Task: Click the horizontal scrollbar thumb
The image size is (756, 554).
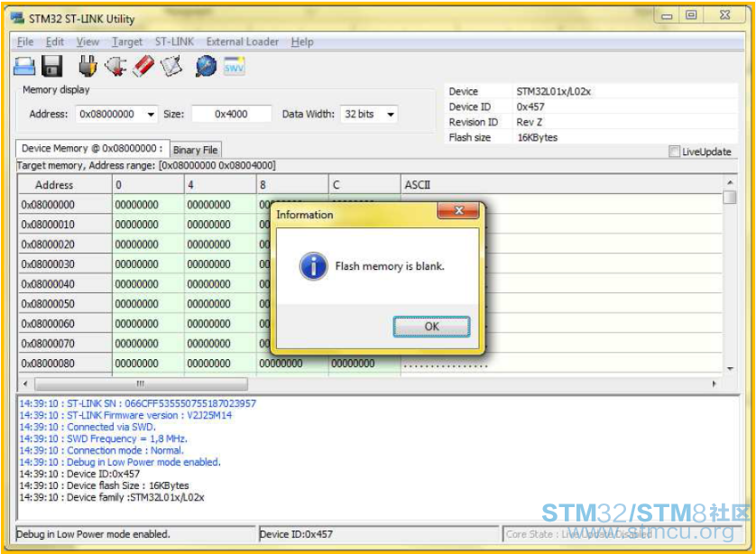Action: click(141, 383)
